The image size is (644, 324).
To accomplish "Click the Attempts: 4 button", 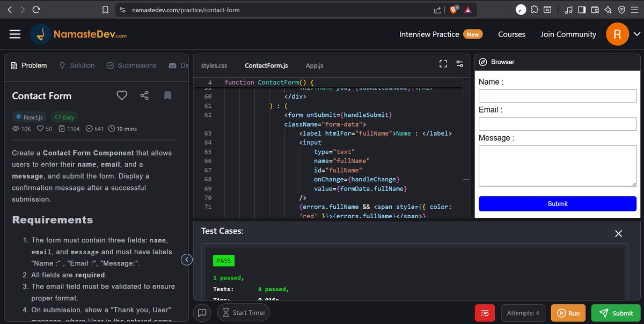I will tap(523, 313).
